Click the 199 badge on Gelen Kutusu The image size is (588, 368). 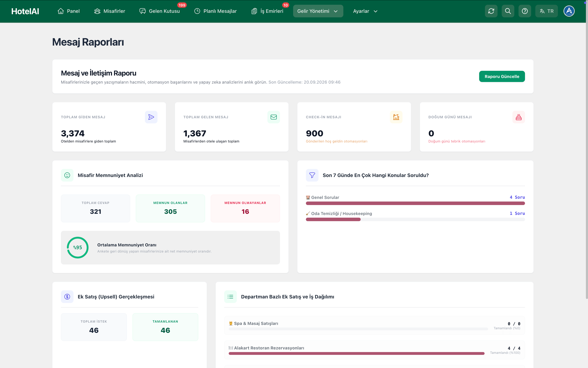coord(182,5)
